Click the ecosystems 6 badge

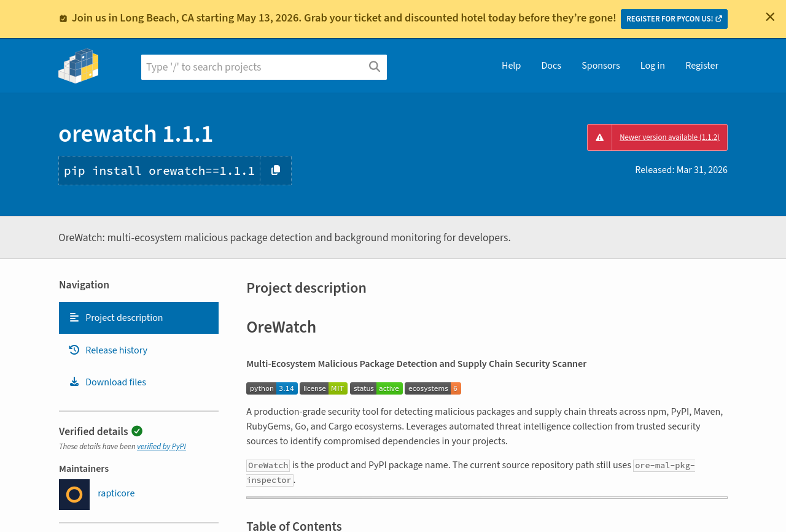click(x=432, y=388)
